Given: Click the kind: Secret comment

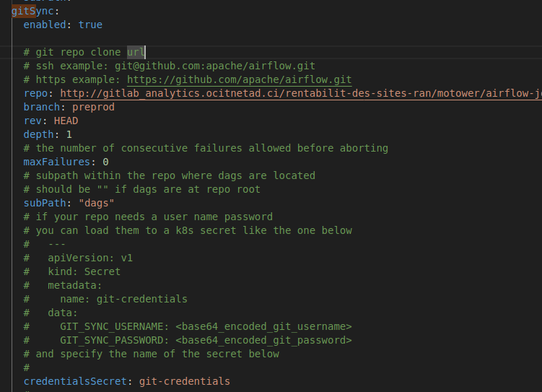Looking at the screenshot, I should click(84, 271).
